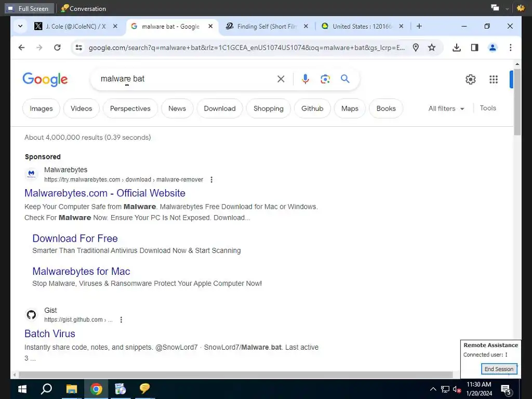Open Conversation in remote toolbar
Screen dimensions: 532x399
click(84, 8)
